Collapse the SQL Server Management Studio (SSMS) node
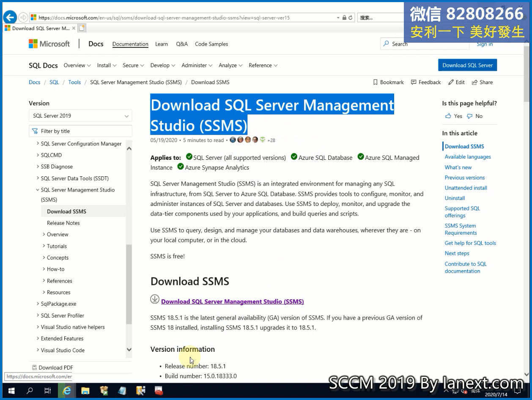Viewport: 532px width, 400px height. coord(38,190)
